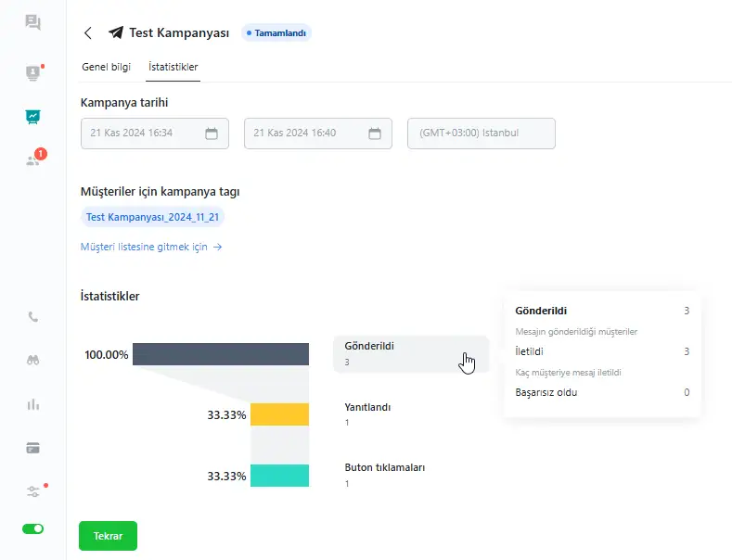Open the binoculars icon in the sidebar

coord(33,361)
